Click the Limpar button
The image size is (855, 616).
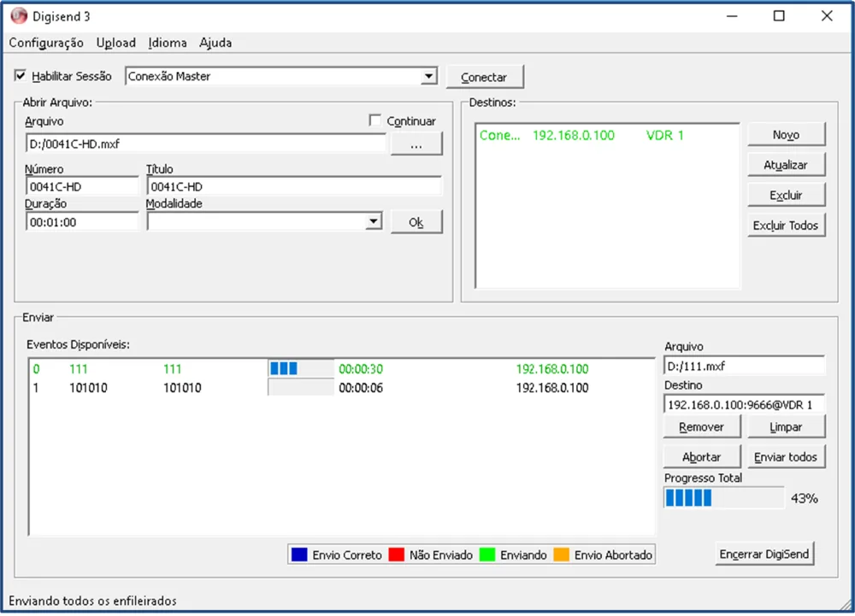(x=786, y=427)
